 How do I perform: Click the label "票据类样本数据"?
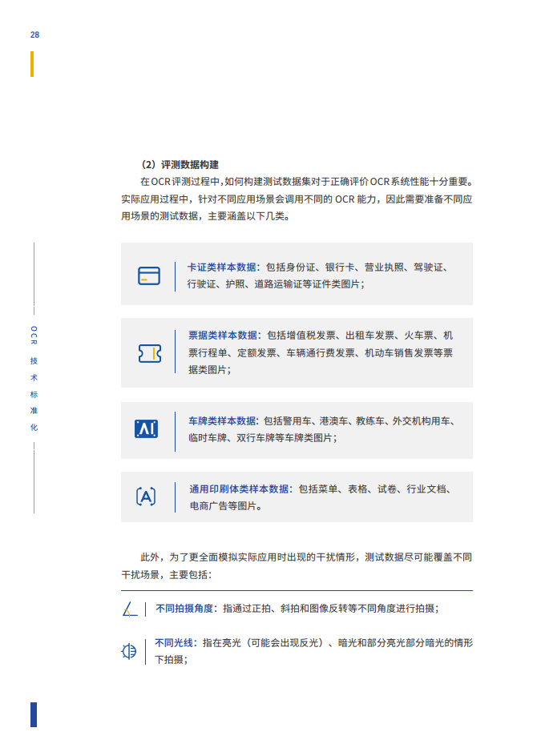click(x=224, y=335)
